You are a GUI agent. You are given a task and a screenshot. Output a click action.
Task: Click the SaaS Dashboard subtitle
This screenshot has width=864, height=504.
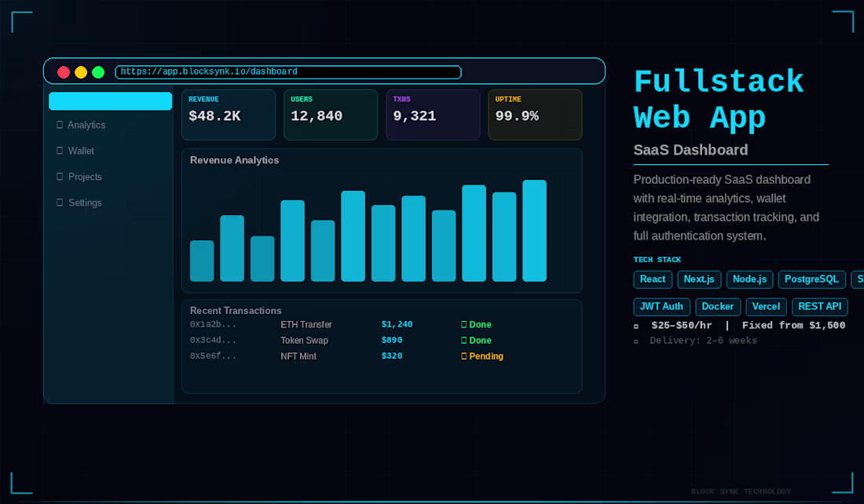[x=691, y=150]
